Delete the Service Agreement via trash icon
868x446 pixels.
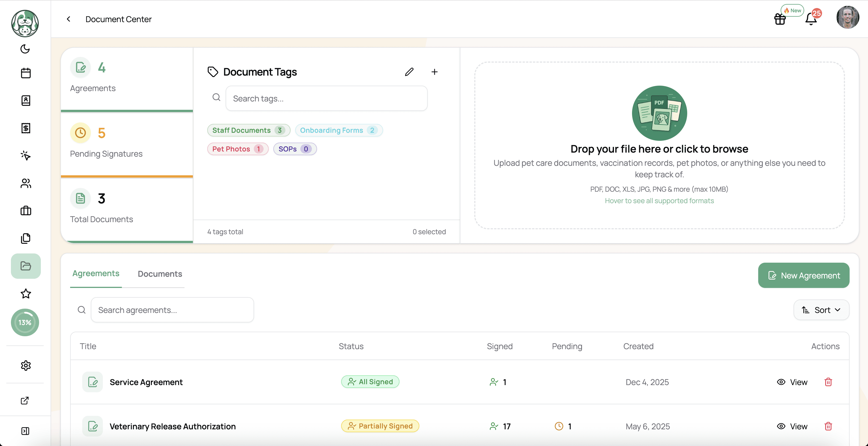click(828, 382)
